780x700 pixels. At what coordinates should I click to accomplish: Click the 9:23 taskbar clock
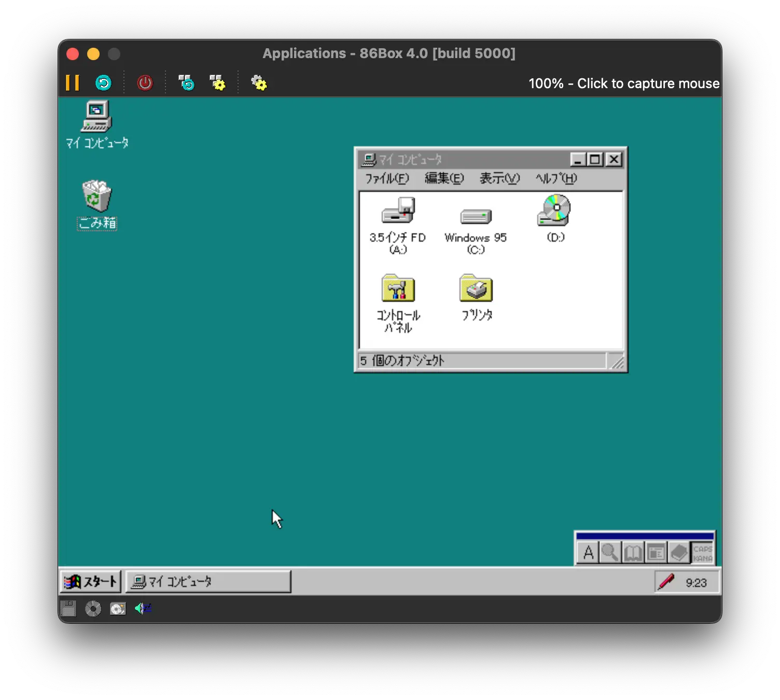(696, 583)
